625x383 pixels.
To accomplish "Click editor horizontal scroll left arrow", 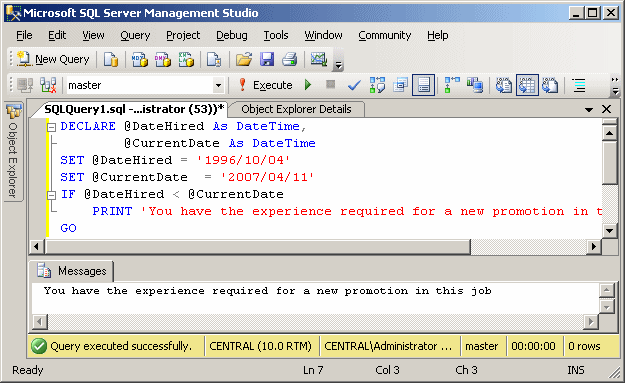I will pyautogui.click(x=37, y=246).
